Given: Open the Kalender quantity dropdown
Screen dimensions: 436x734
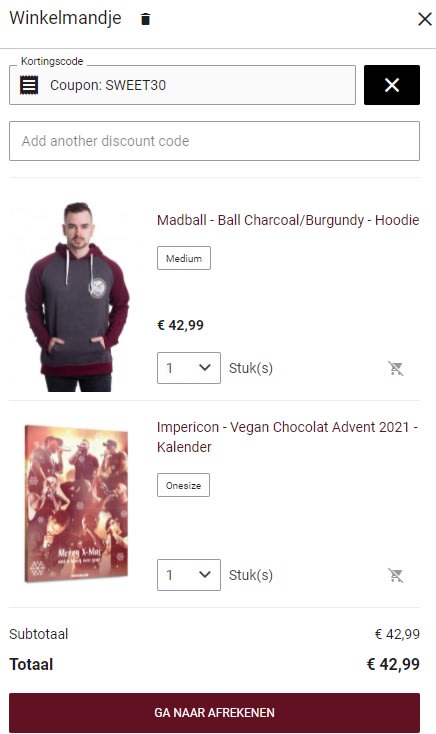Looking at the screenshot, I should [x=189, y=575].
